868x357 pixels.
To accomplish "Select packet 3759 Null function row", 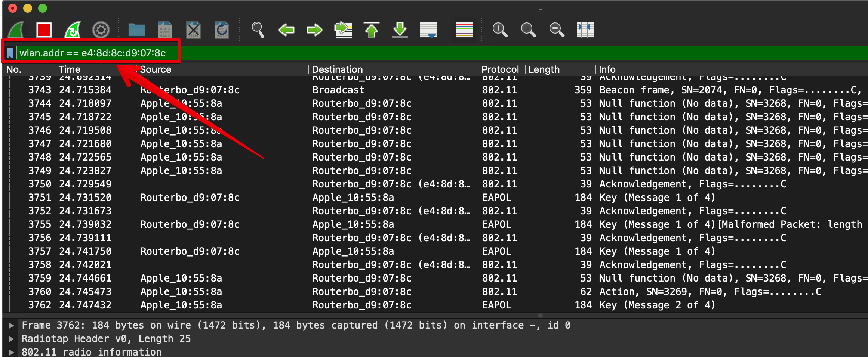I will click(x=435, y=278).
